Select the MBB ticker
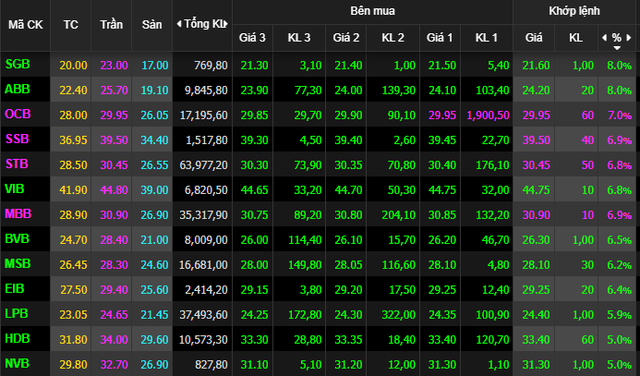This screenshot has width=640, height=376. pyautogui.click(x=18, y=214)
